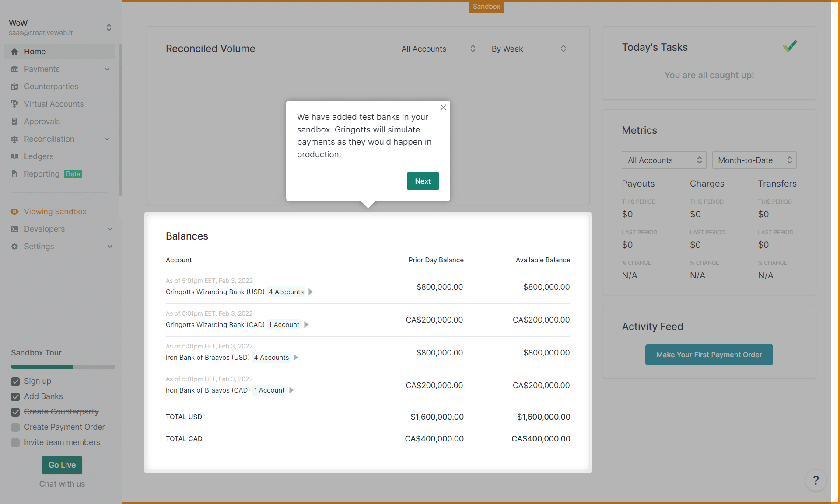Expand Gringotts Wizarding Bank (USD) accounts arrow
Image resolution: width=840 pixels, height=504 pixels.
point(311,292)
